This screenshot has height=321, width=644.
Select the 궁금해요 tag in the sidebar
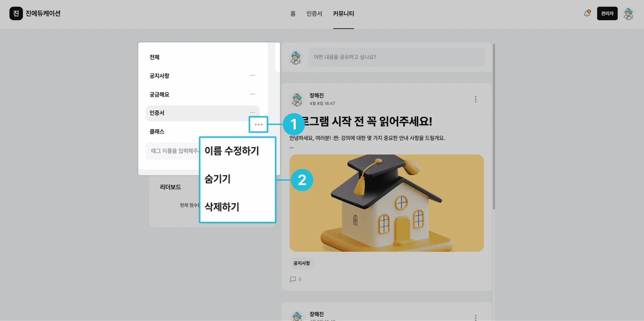[159, 95]
